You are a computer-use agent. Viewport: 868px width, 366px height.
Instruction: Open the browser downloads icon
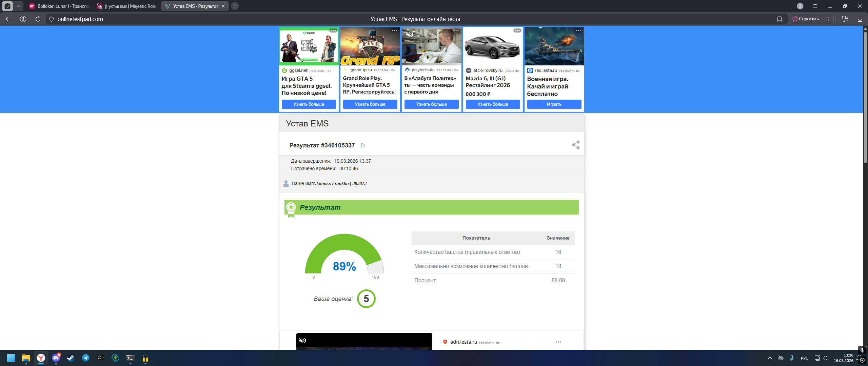tap(860, 19)
